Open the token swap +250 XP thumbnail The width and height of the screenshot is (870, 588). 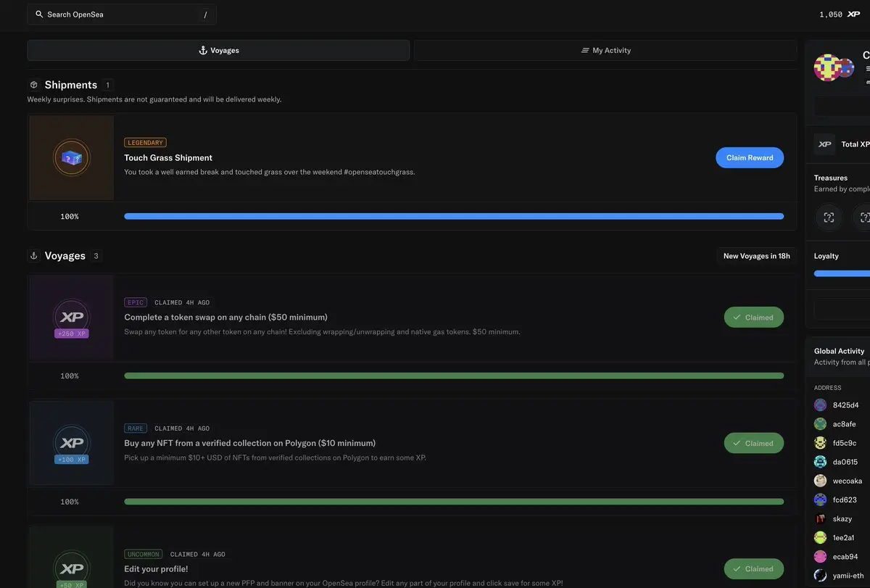click(x=72, y=318)
